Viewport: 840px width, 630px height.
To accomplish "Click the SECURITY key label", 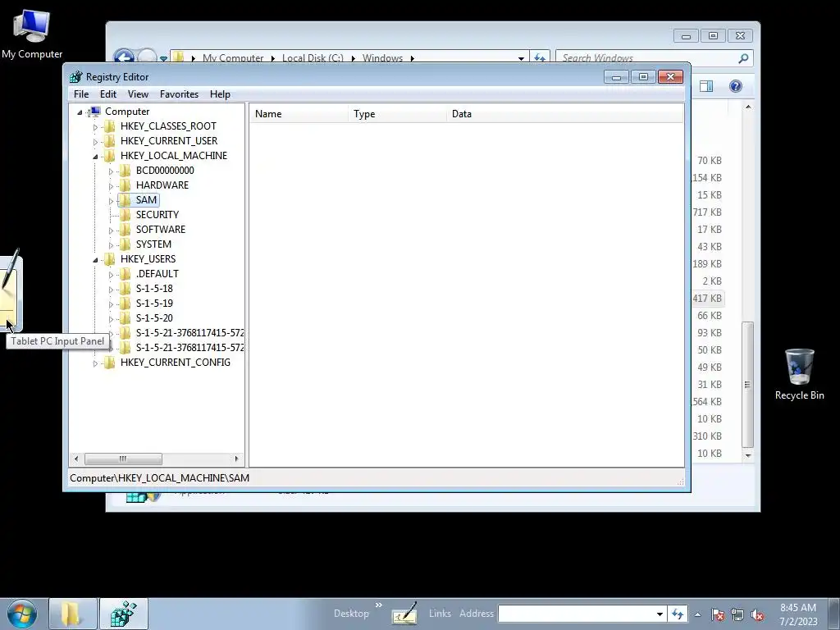I will [x=157, y=214].
